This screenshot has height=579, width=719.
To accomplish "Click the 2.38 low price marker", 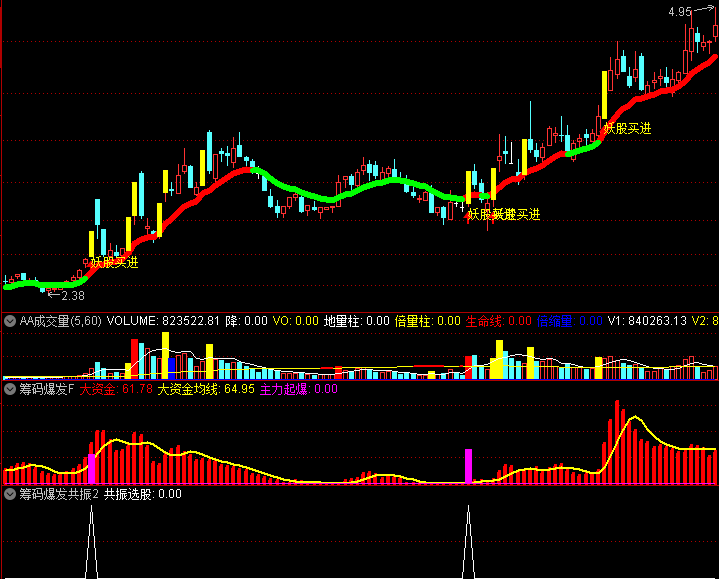I will click(73, 296).
